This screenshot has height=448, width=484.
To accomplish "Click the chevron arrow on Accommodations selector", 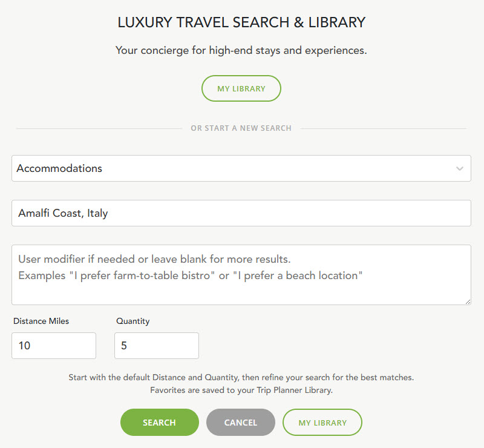I will 460,168.
